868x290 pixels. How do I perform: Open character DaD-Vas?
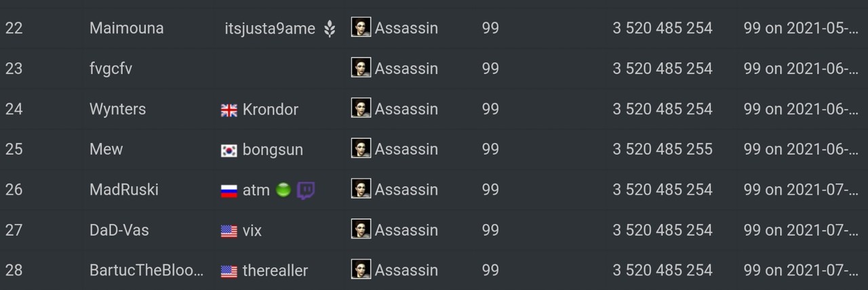[x=119, y=230]
